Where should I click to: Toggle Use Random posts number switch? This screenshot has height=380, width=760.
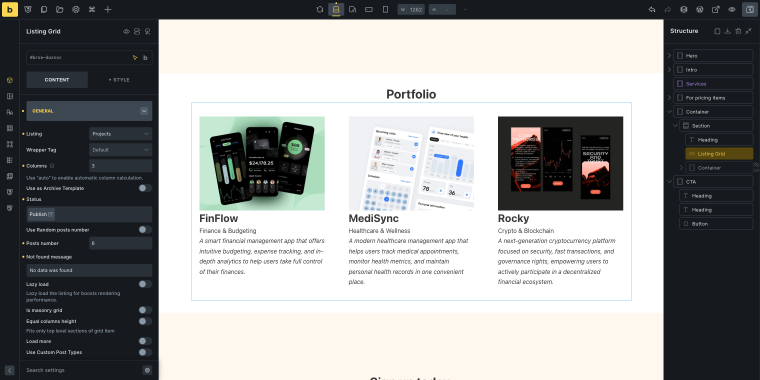[x=145, y=230]
